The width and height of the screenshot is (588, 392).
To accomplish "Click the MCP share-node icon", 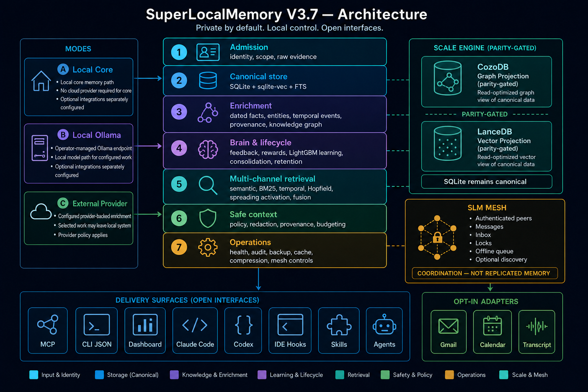I will point(48,325).
